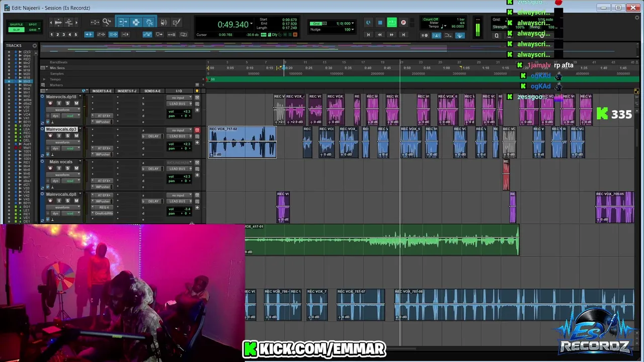Click the horizontal zoom waveform button

point(58,22)
